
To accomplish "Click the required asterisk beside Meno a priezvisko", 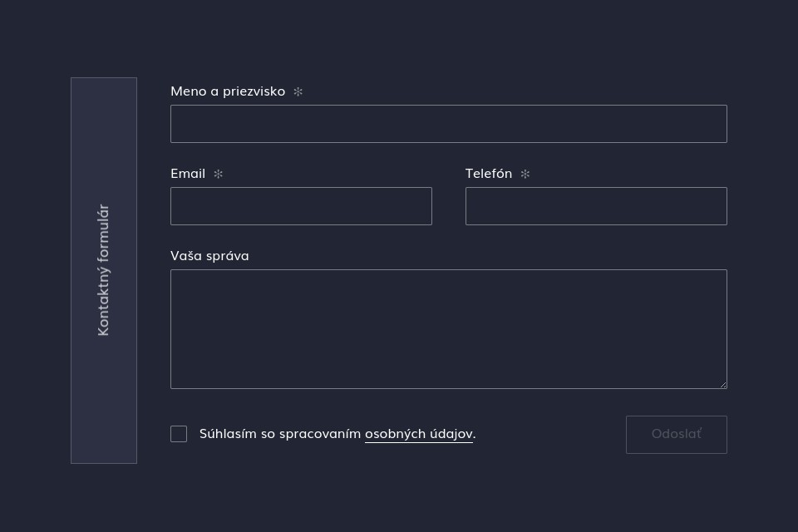I will click(298, 91).
